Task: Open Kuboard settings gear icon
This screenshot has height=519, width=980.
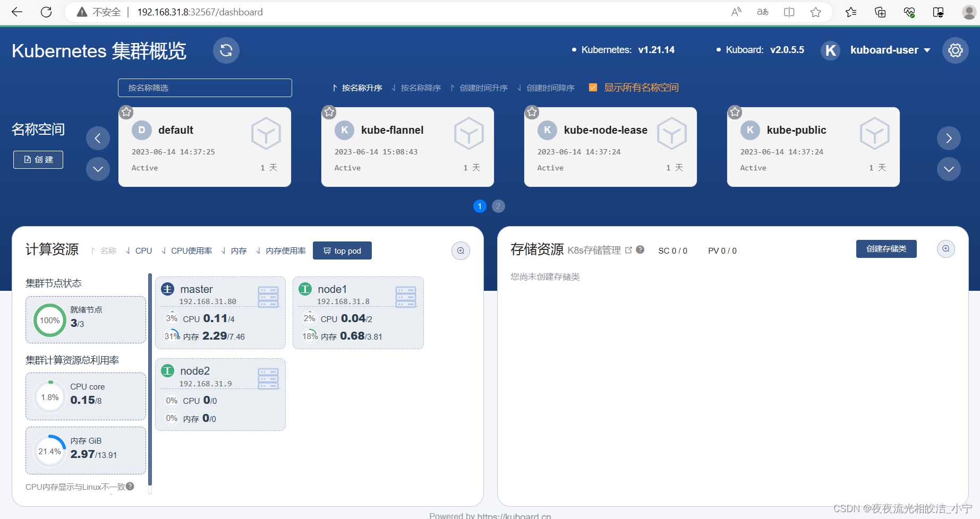Action: 956,50
